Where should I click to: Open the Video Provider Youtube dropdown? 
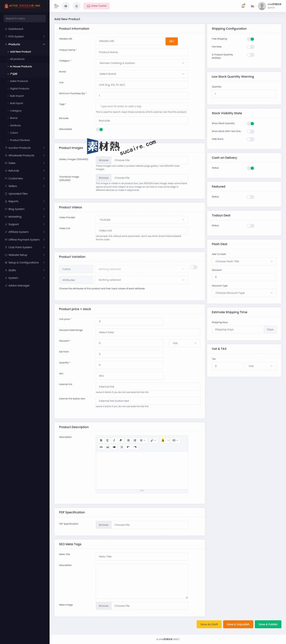pyautogui.click(x=142, y=220)
